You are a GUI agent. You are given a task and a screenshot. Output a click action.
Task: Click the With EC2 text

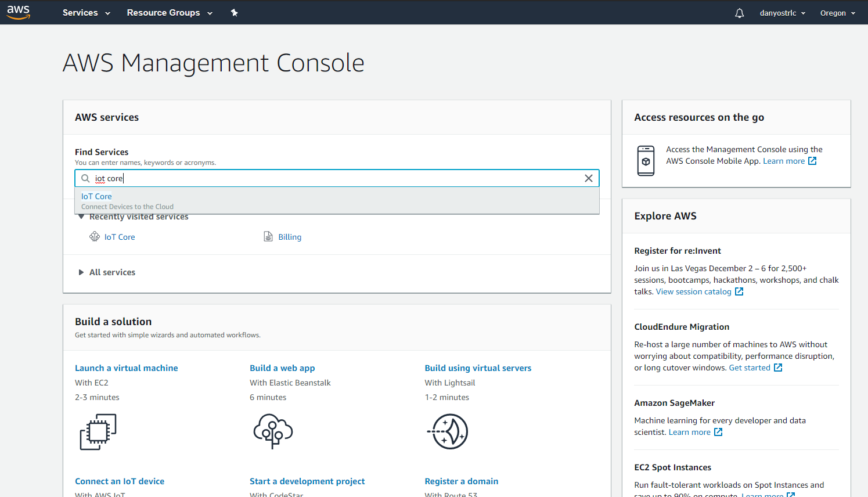click(92, 383)
